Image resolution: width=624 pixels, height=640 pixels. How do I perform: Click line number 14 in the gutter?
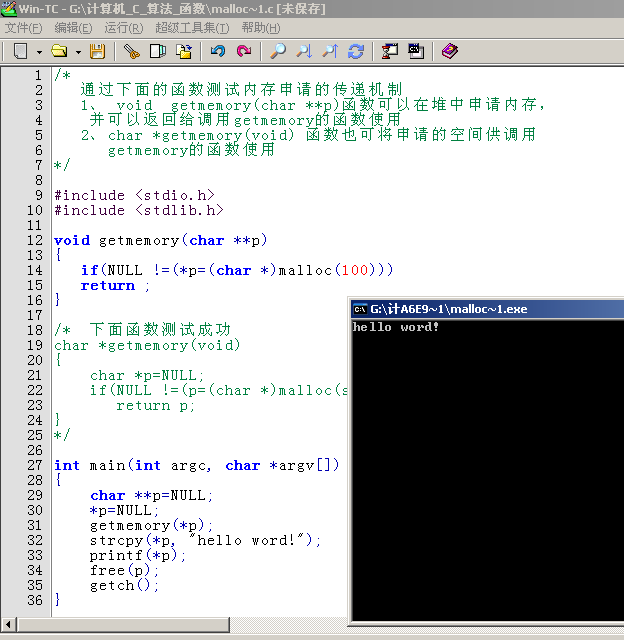(35, 270)
